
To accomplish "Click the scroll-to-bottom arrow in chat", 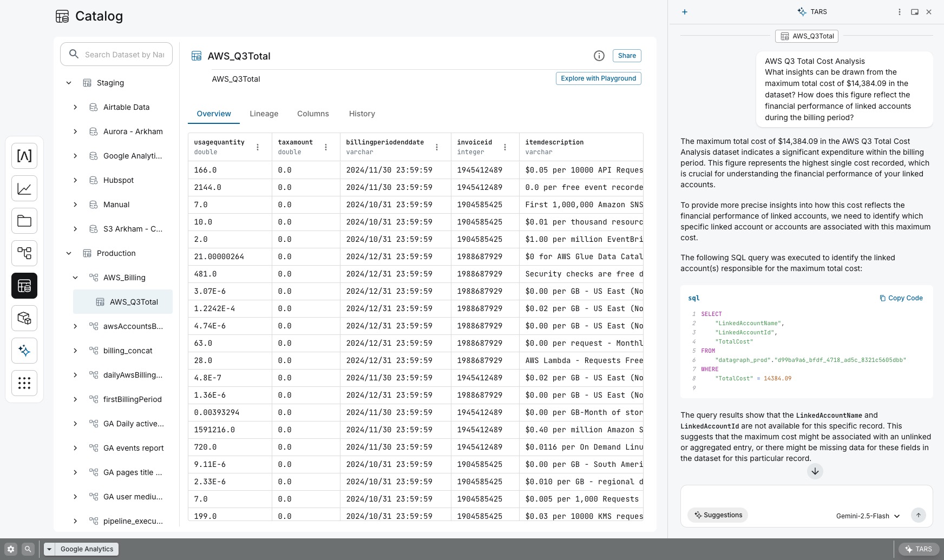I will coord(815,471).
